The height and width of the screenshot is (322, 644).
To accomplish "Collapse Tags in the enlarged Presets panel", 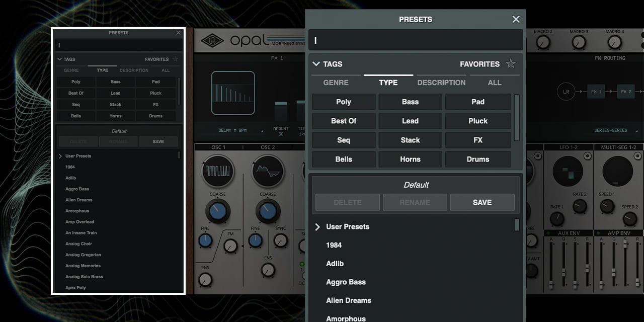I will pos(316,64).
